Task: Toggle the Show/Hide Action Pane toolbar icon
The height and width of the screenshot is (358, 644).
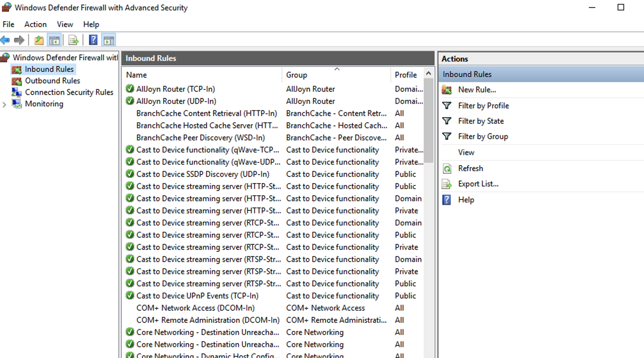Action: coord(109,40)
